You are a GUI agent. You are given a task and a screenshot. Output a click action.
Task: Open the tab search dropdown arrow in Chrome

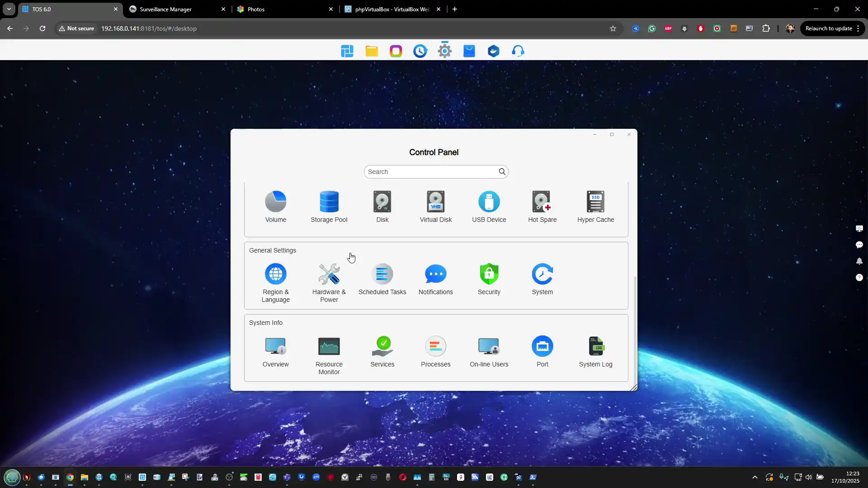[x=9, y=9]
